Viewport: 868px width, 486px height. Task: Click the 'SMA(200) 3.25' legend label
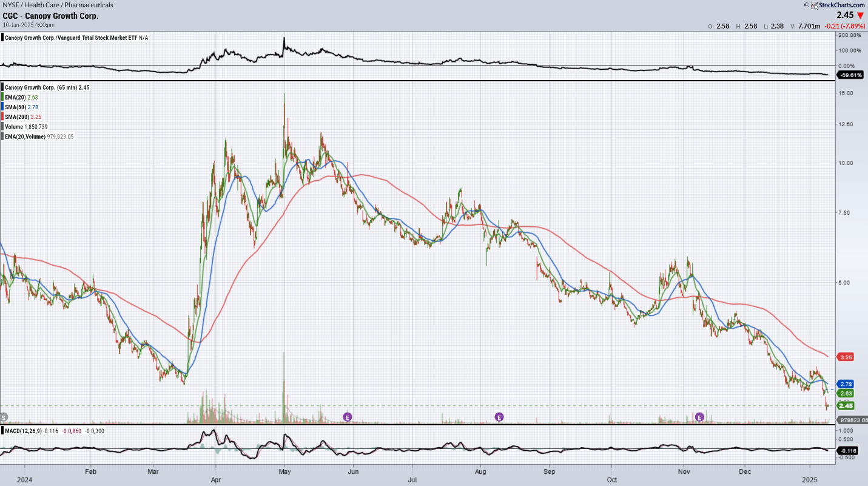[x=23, y=116]
